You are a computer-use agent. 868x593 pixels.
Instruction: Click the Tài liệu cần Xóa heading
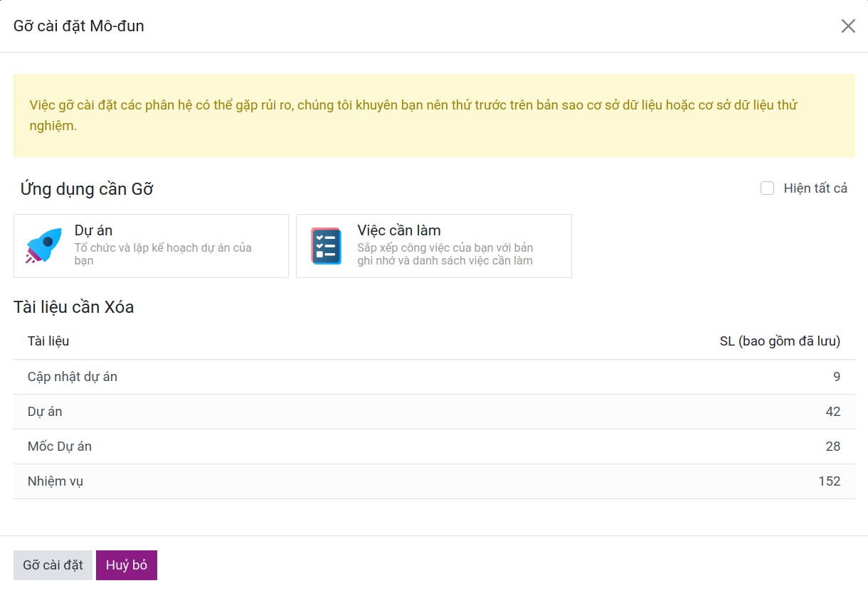(74, 307)
